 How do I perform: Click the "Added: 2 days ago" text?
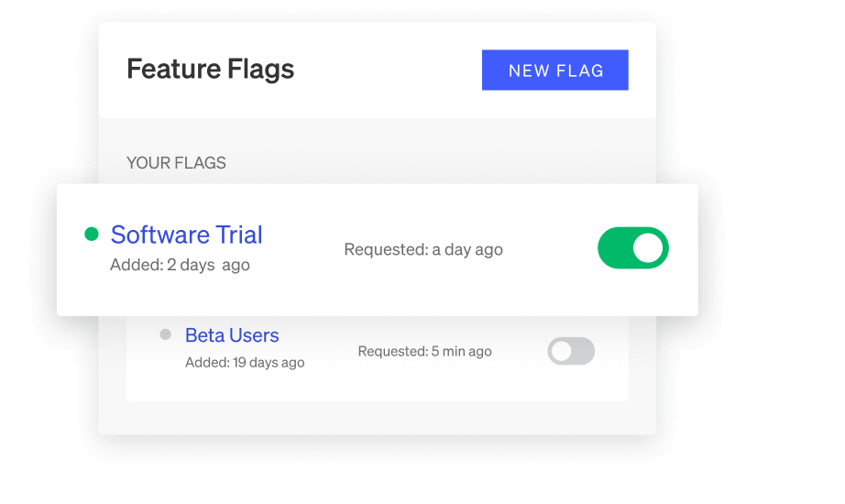[180, 265]
